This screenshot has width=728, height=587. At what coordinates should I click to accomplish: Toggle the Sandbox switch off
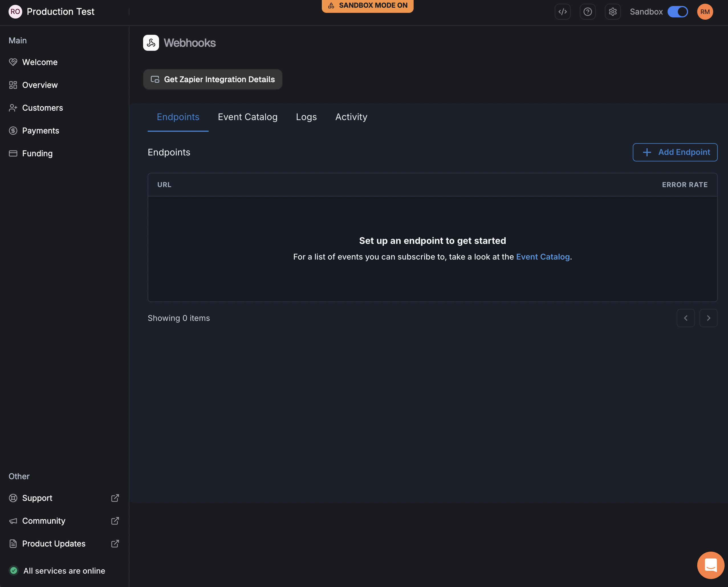pos(677,12)
